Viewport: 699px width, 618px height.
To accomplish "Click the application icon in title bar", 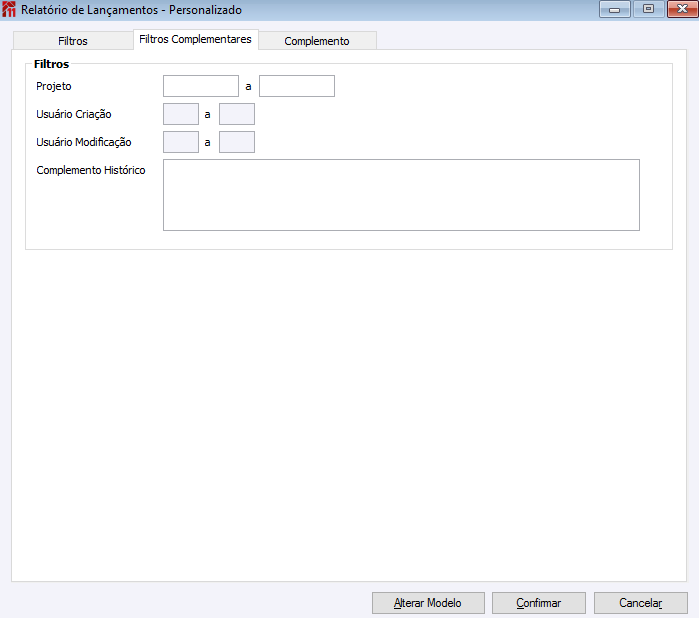I will point(9,9).
